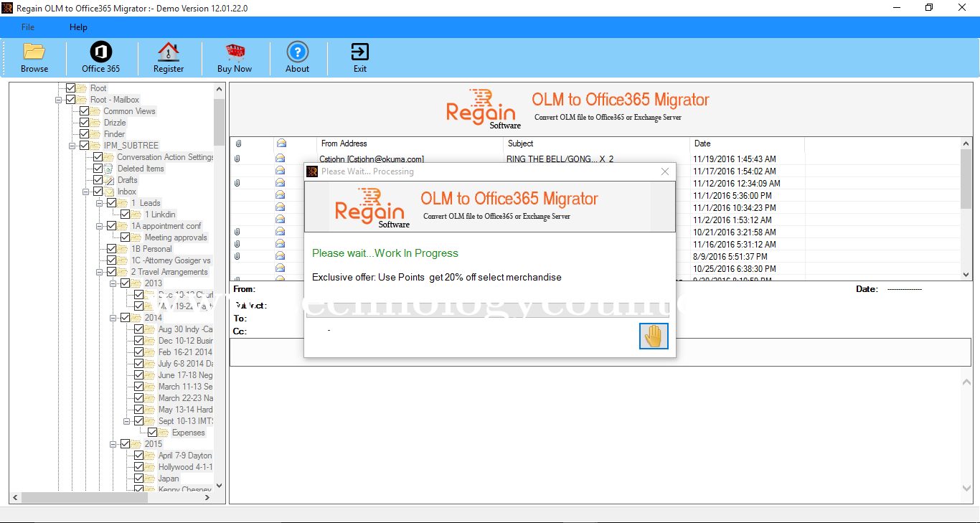Select the Feb 16-21 2014 folder

coord(185,352)
